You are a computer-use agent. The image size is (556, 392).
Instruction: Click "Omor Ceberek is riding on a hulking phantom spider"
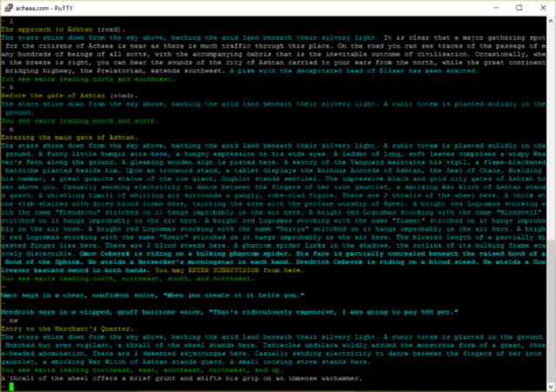pyautogui.click(x=184, y=254)
